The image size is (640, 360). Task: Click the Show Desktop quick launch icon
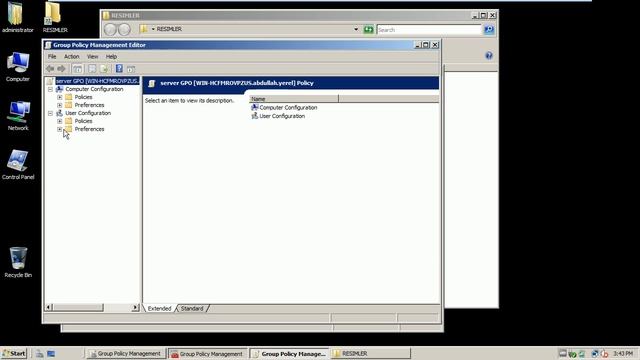click(x=51, y=353)
